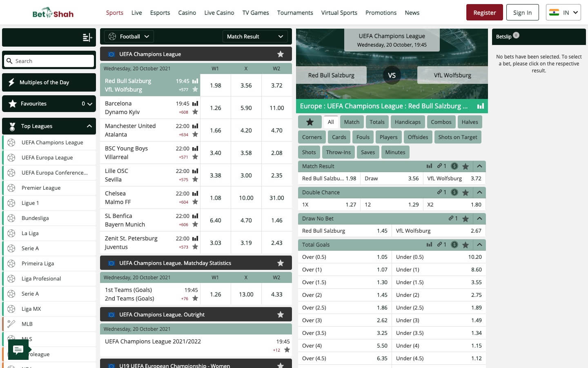588x368 pixels.
Task: Toggle favourite star for 1st Teams (Goals)
Action: 195,298
